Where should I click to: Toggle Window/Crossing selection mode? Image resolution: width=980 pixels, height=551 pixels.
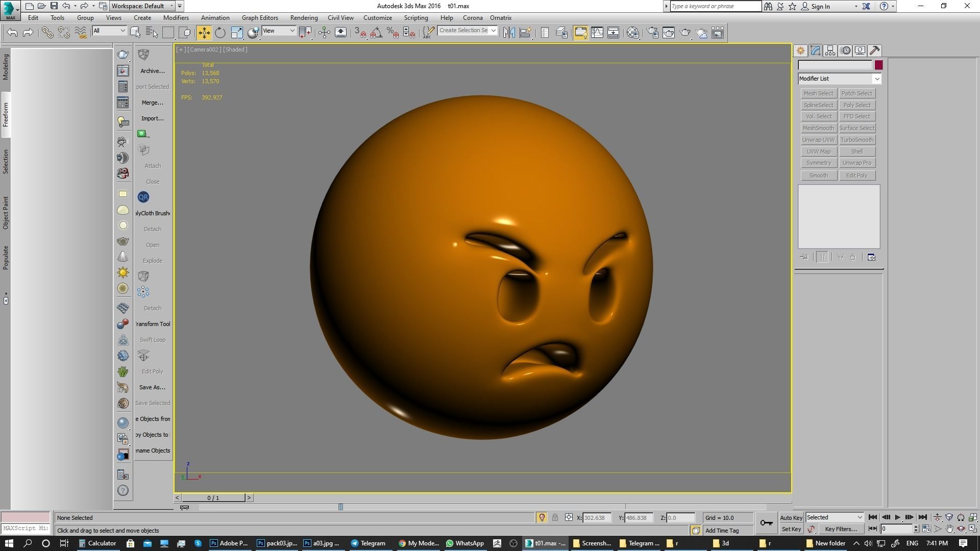point(185,33)
